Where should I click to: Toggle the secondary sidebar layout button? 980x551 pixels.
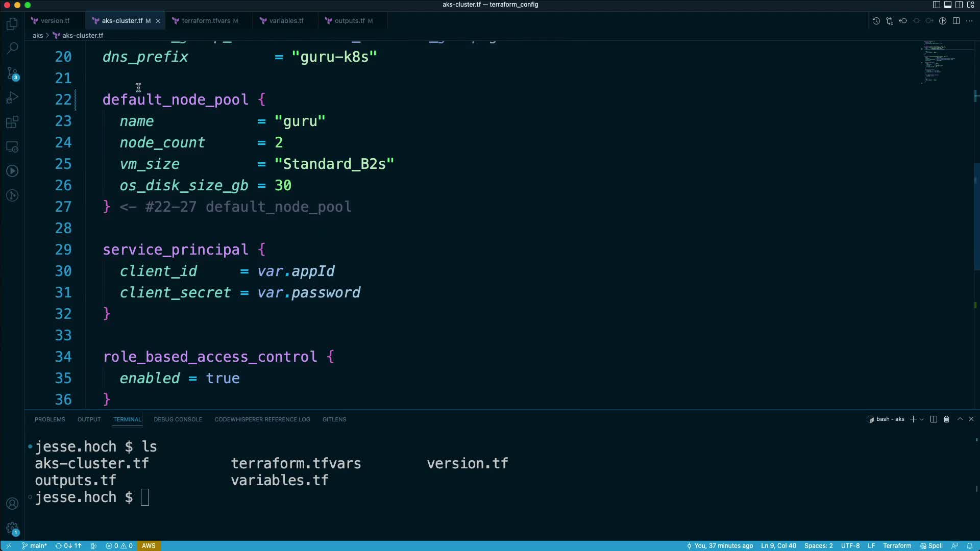(x=959, y=5)
